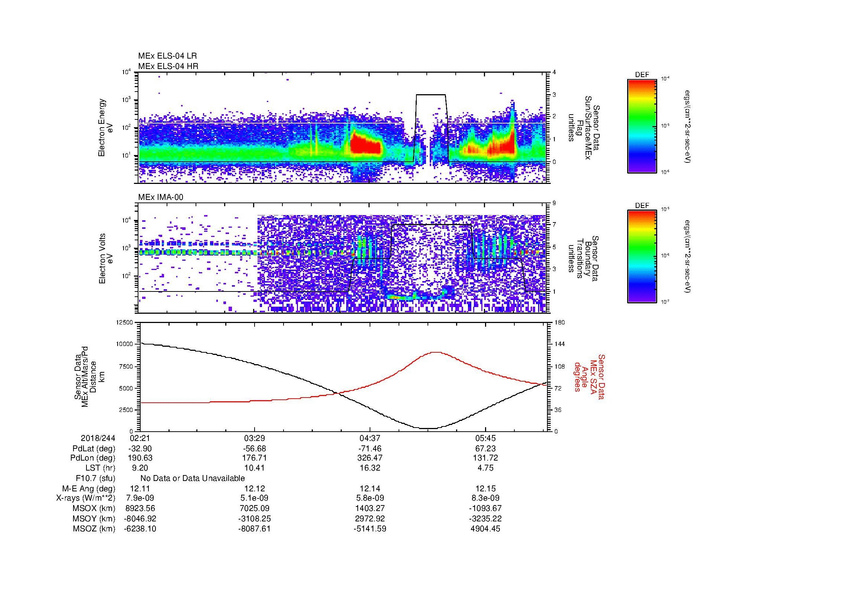Click the 'Electron Energy eV' axis label
This screenshot has height=613, width=868.
(x=105, y=128)
